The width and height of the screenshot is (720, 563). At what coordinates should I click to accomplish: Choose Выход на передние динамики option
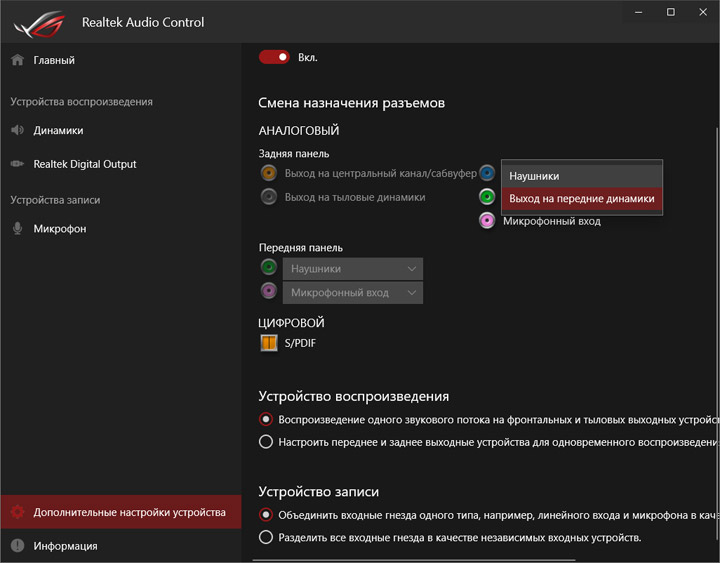(x=581, y=199)
